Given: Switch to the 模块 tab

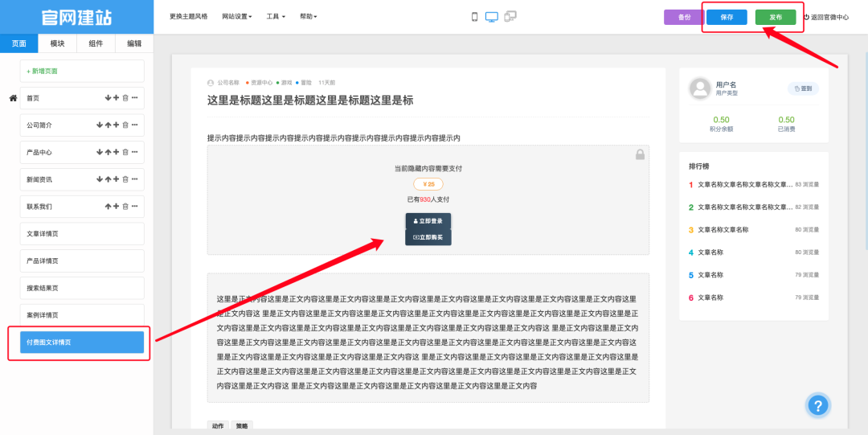Looking at the screenshot, I should (57, 43).
